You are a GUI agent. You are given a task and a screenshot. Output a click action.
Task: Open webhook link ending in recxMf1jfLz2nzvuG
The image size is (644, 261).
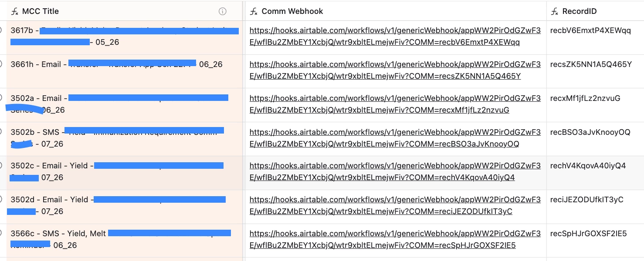point(395,104)
